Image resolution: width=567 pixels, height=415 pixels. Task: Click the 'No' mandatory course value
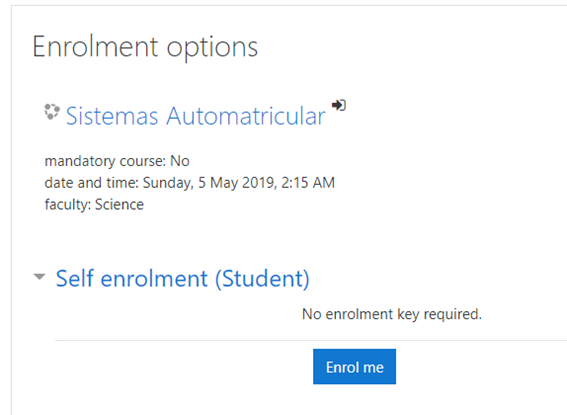click(x=180, y=161)
